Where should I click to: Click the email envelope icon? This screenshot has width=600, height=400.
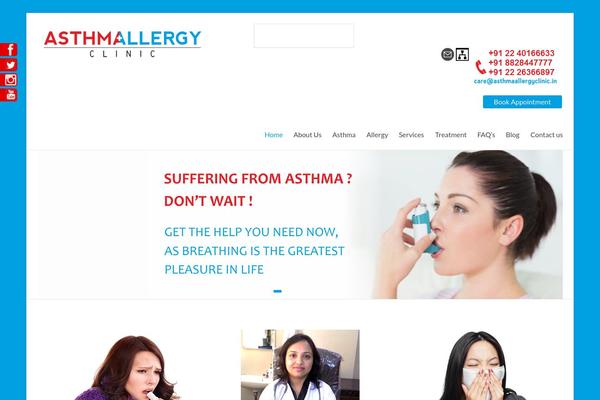coord(447,54)
